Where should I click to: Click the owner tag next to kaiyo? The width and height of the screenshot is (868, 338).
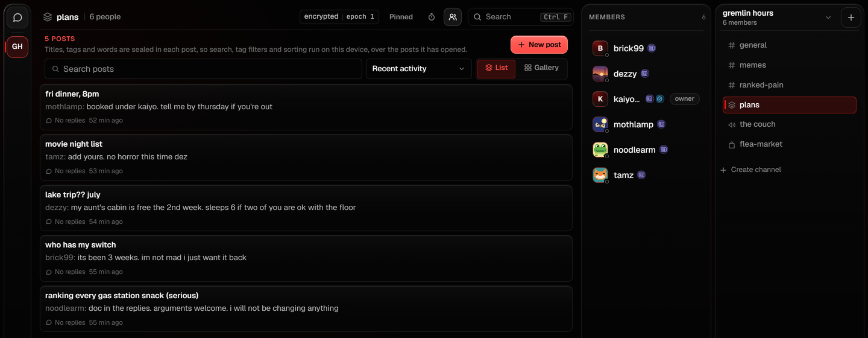coord(684,99)
